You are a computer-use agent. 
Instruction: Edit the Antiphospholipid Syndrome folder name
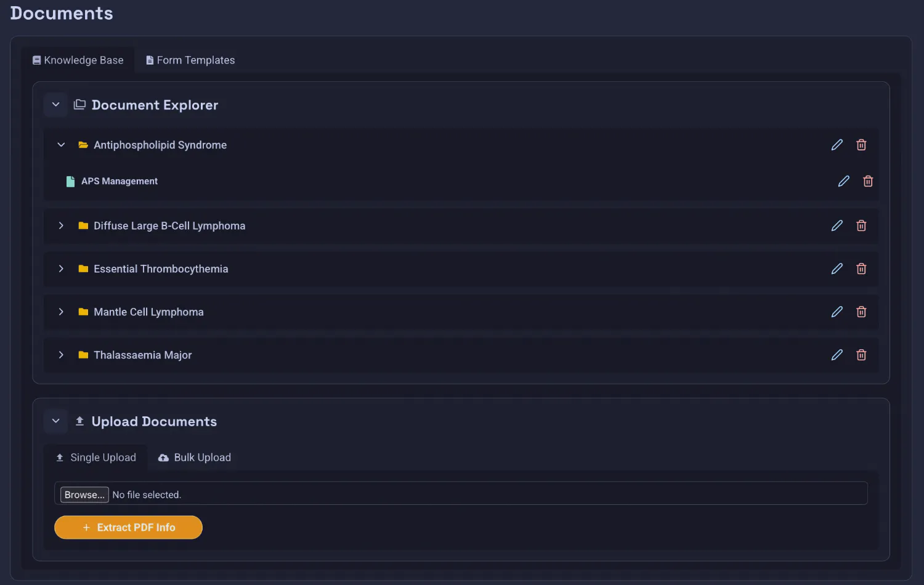[x=837, y=145]
